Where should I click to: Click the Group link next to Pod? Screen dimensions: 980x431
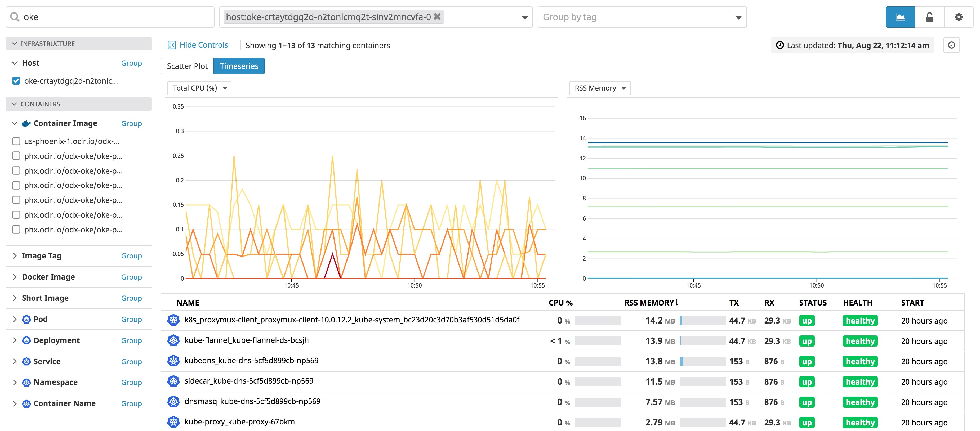pyautogui.click(x=131, y=320)
